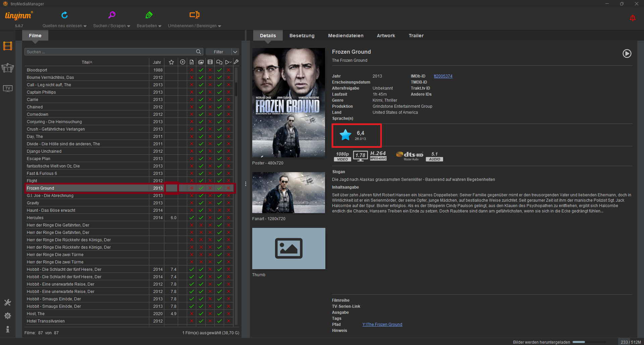Select Escape Plan row

pos(129,158)
